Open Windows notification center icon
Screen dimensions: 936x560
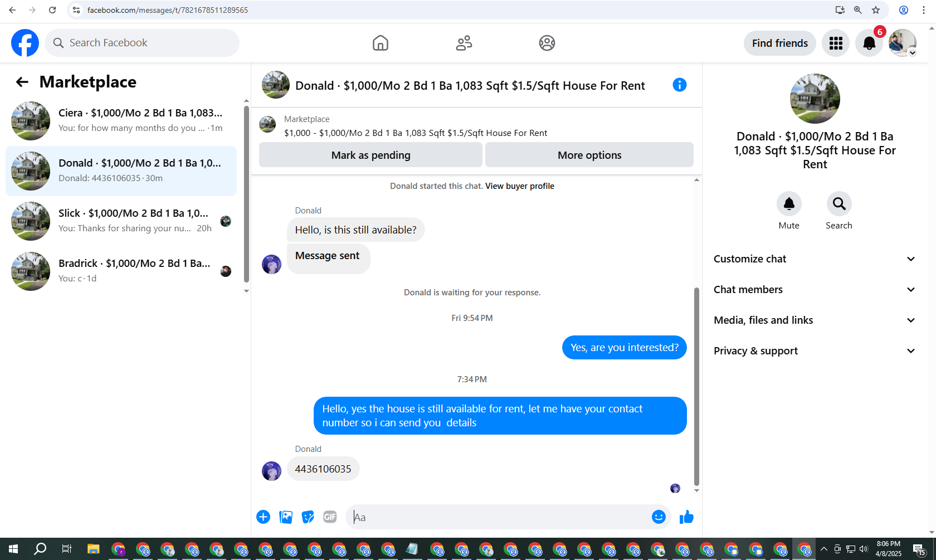point(919,549)
